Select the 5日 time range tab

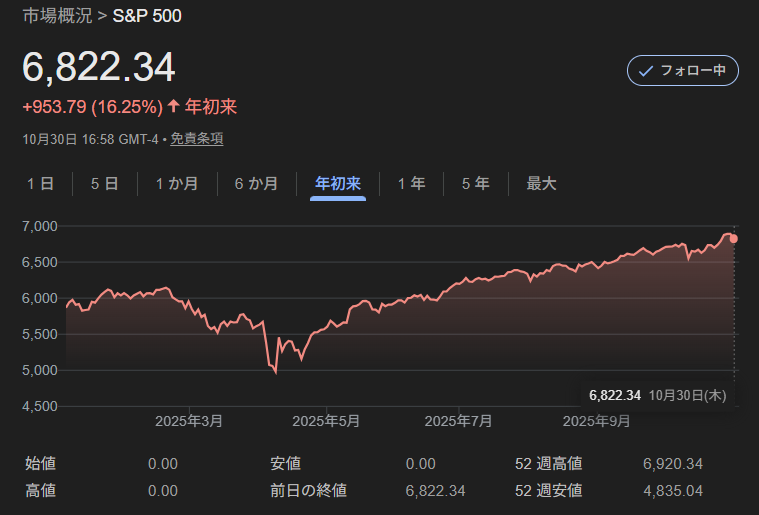pos(104,183)
